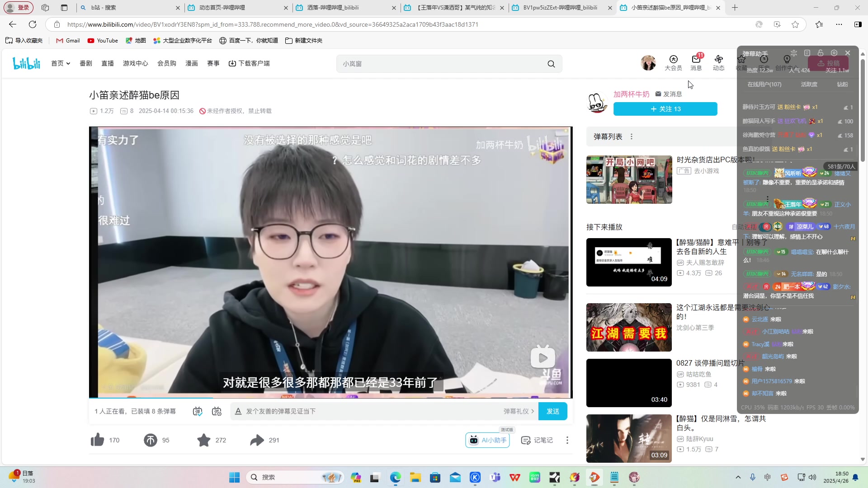Open 直播 in navigation bar
868x488 pixels.
point(108,63)
